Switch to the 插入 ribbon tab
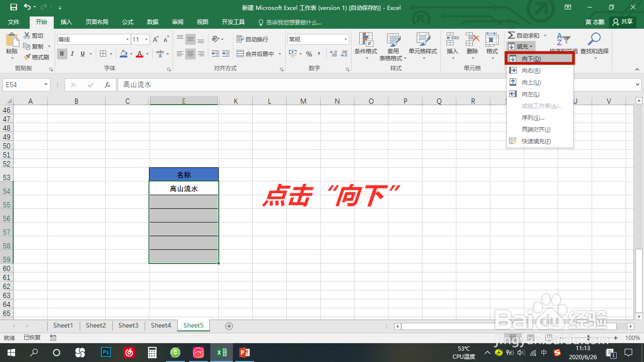Image resolution: width=644 pixels, height=362 pixels. [x=67, y=22]
